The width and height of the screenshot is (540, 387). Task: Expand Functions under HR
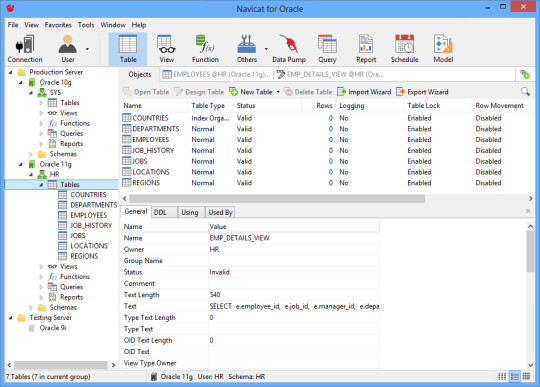(41, 276)
